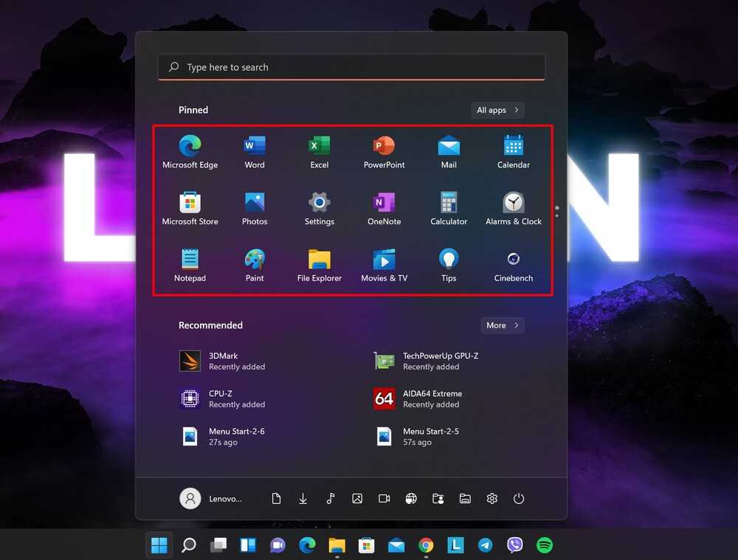Expand the All apps list

click(x=497, y=110)
